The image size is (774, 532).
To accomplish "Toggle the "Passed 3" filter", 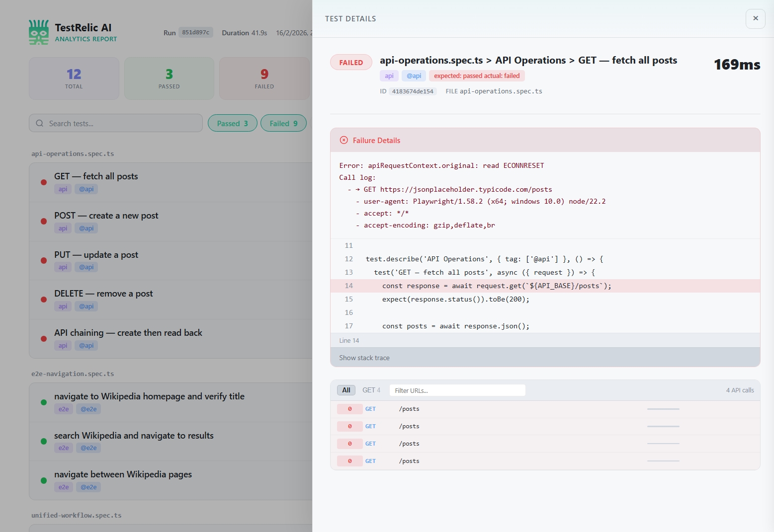I will 232,123.
